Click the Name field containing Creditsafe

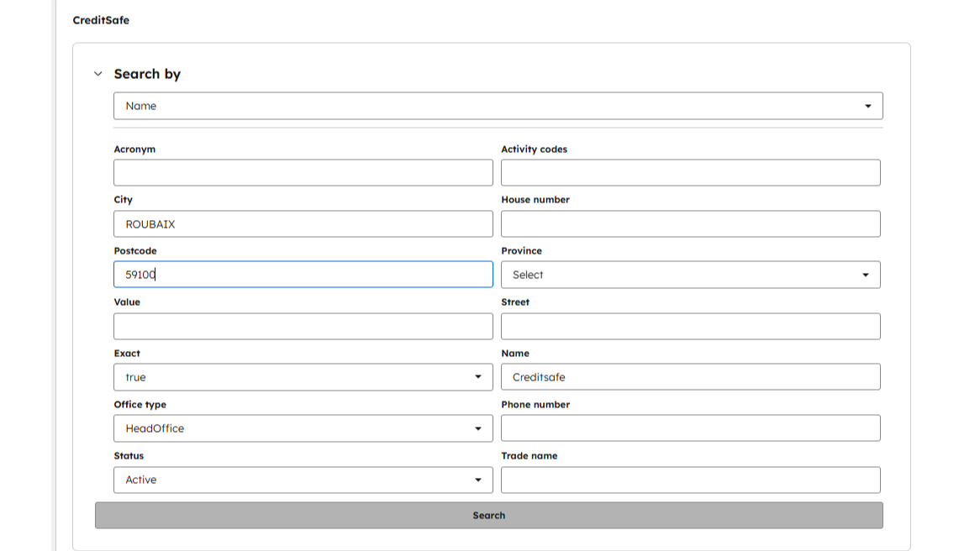[691, 377]
